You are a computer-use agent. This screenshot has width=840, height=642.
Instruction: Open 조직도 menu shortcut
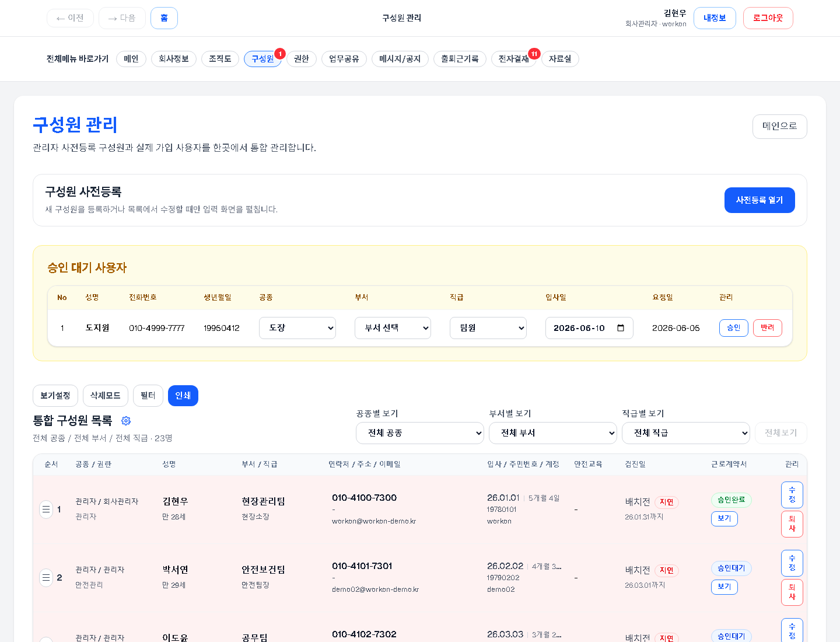pyautogui.click(x=220, y=59)
